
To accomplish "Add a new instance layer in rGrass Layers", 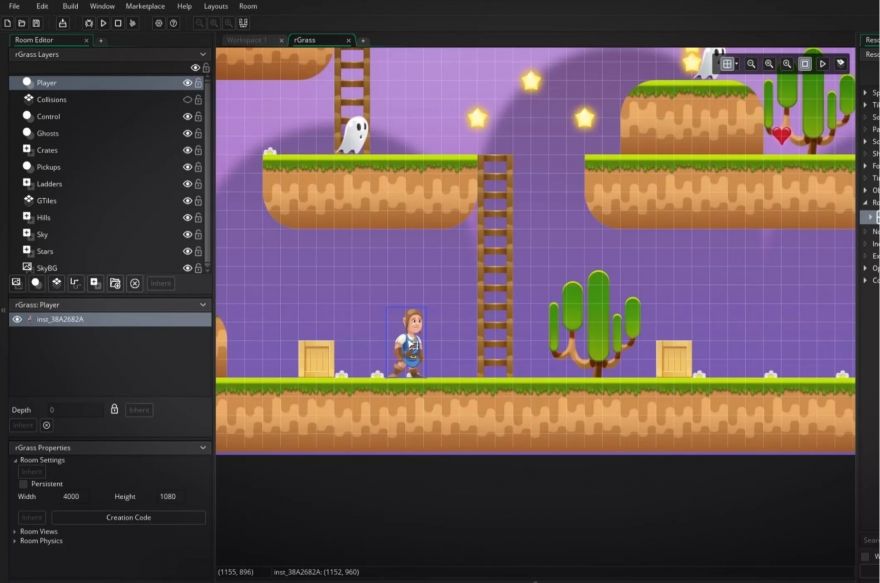I will point(35,282).
